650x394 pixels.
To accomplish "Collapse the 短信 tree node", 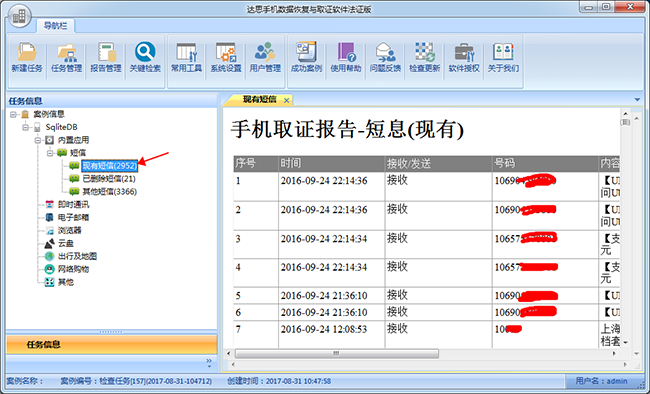I will click(x=50, y=153).
